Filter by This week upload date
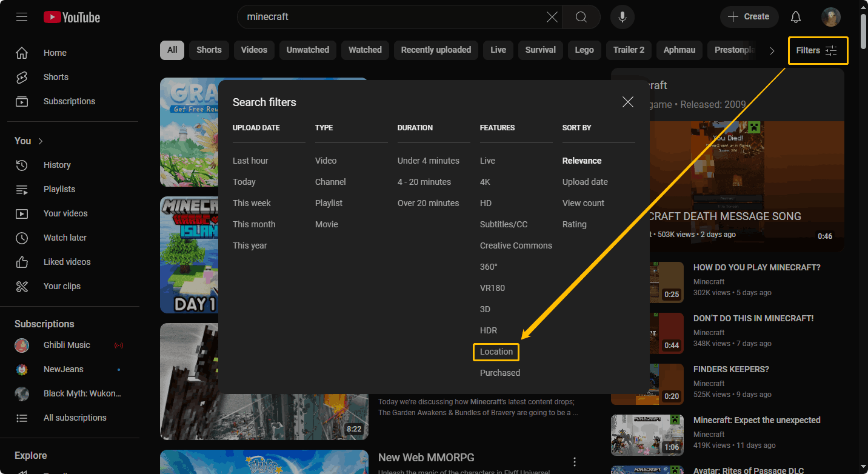The height and width of the screenshot is (474, 868). coord(252,203)
